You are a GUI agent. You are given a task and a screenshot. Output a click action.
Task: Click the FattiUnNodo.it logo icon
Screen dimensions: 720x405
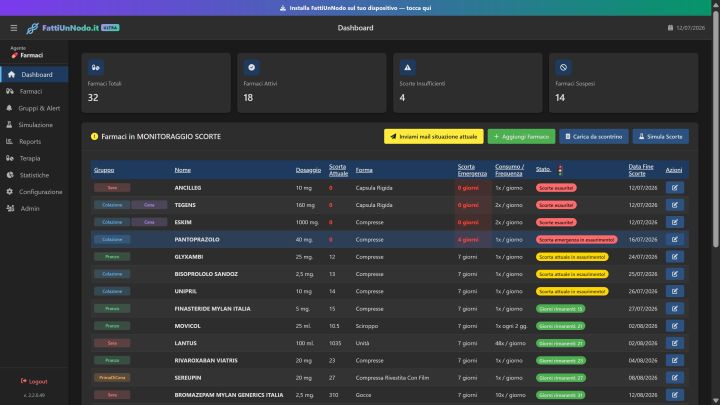(x=32, y=28)
